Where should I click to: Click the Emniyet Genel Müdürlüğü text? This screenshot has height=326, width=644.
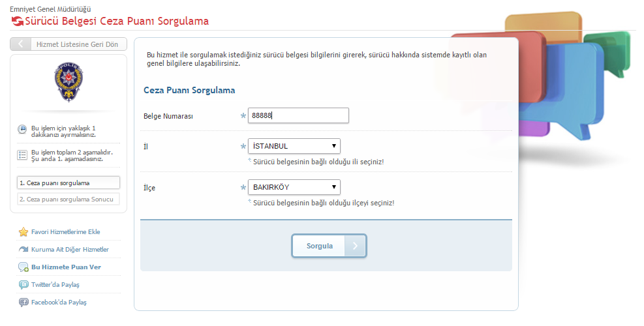pos(50,9)
